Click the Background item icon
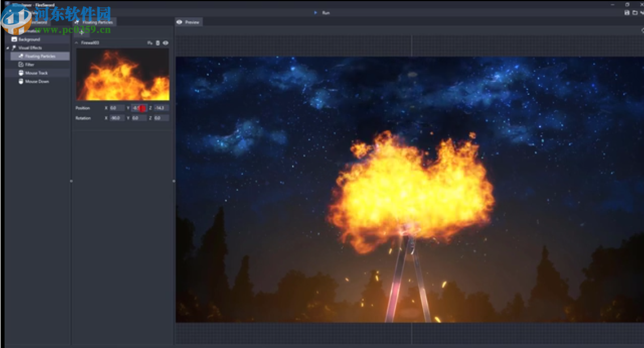 14,40
